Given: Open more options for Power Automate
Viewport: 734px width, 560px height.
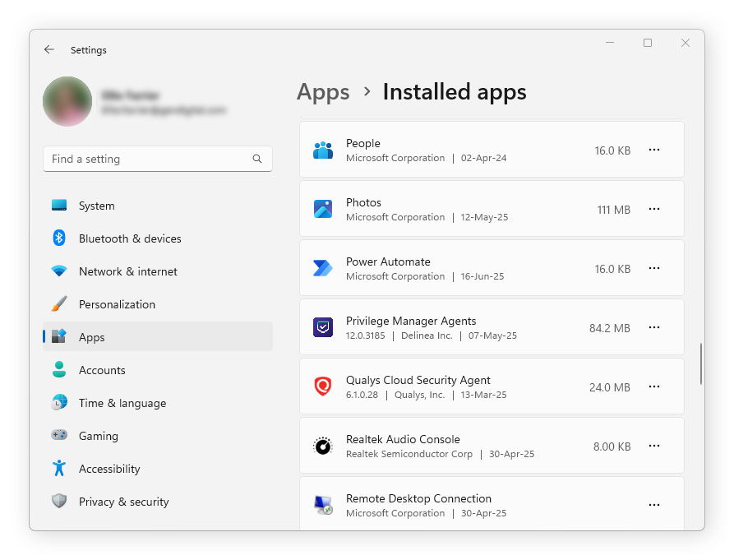Looking at the screenshot, I should coord(654,268).
